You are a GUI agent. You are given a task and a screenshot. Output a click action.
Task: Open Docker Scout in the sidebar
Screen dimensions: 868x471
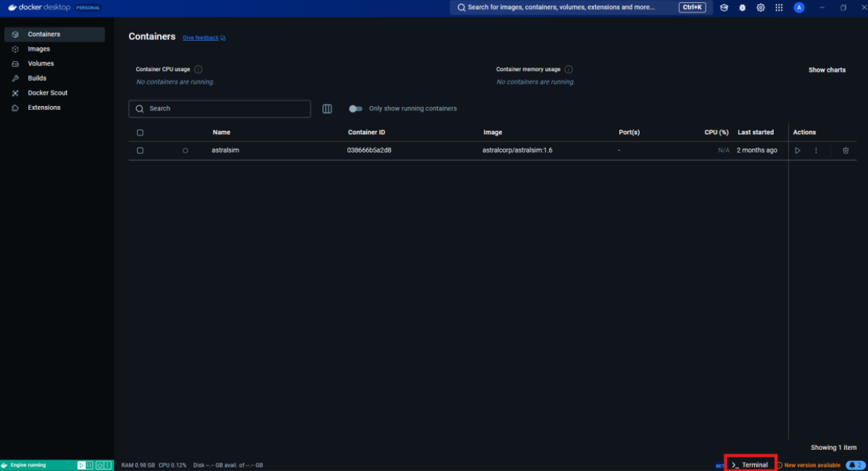[54, 93]
